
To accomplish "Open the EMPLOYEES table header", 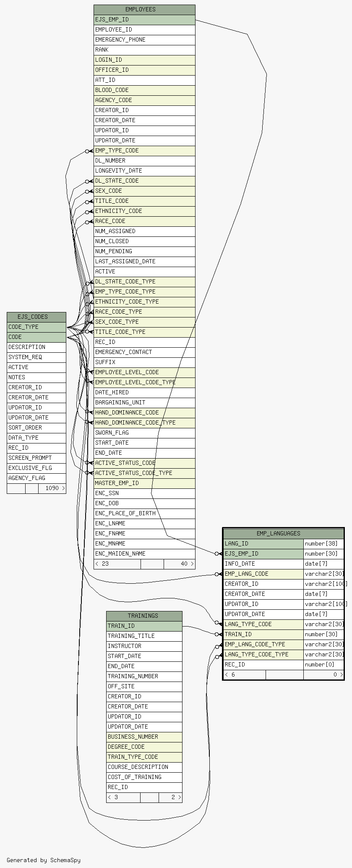I will click(144, 10).
